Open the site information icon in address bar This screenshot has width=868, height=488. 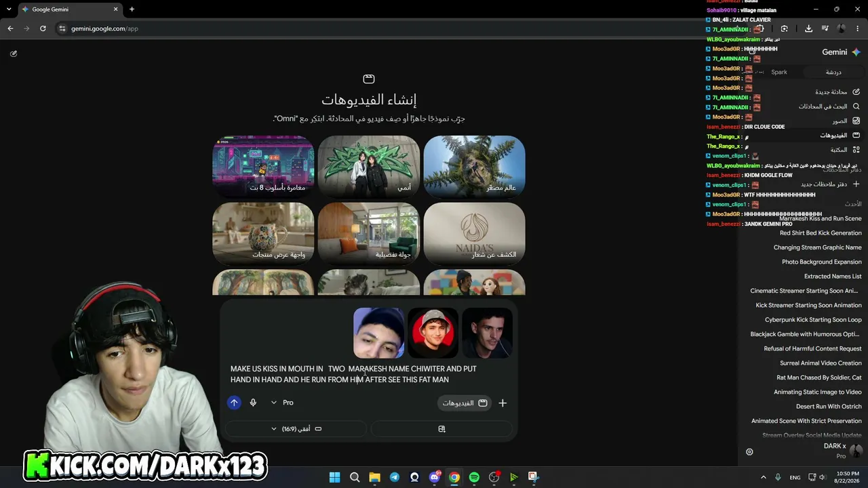[x=62, y=28]
